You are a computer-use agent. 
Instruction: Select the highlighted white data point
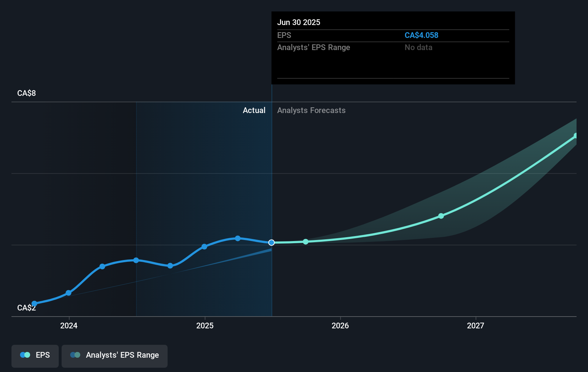[271, 243]
